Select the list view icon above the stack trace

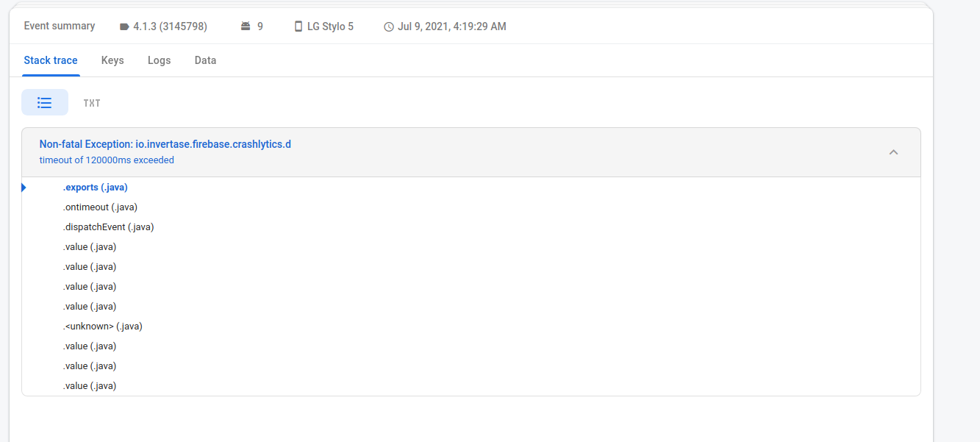(x=44, y=101)
